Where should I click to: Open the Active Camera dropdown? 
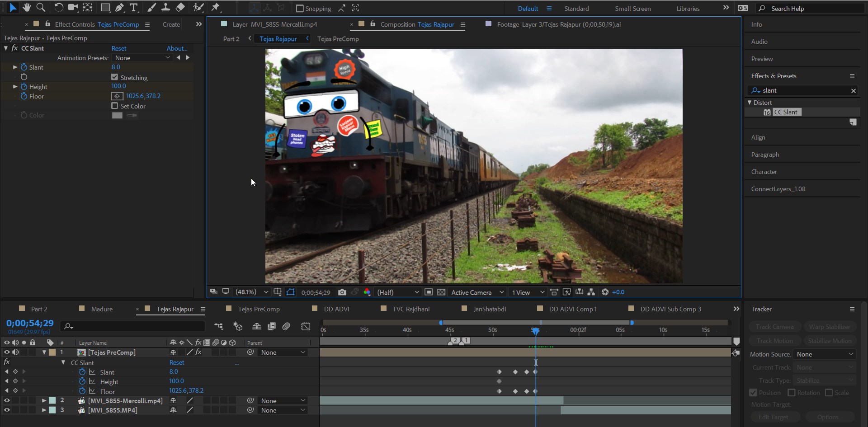[477, 292]
